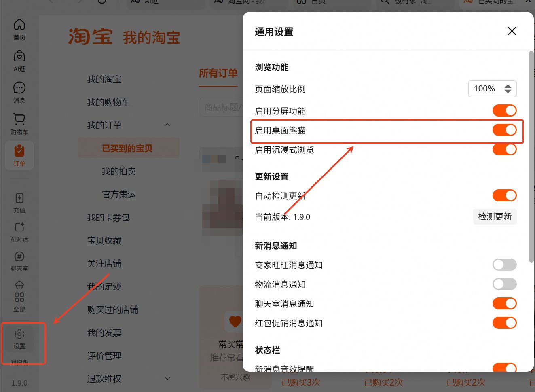This screenshot has height=392, width=535.
Task: Close the 通用设置 dialog with the X
Action: (512, 31)
